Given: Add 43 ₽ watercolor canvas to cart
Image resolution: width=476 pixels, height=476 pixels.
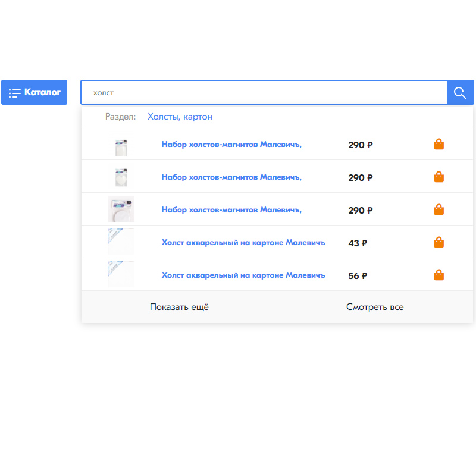Looking at the screenshot, I should [439, 242].
